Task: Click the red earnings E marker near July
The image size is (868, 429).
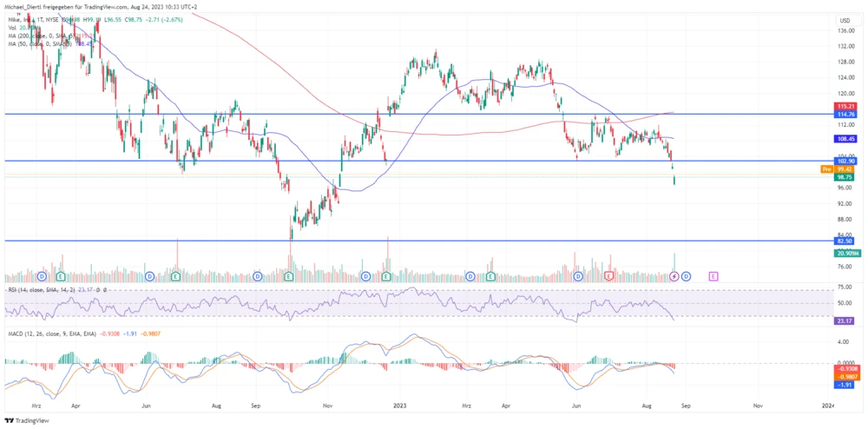Action: [609, 276]
